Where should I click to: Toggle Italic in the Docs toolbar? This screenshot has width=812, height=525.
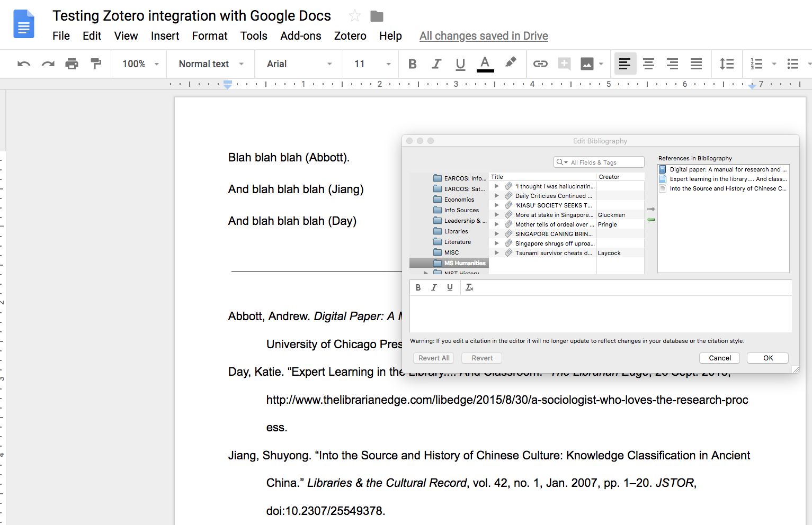pyautogui.click(x=436, y=64)
